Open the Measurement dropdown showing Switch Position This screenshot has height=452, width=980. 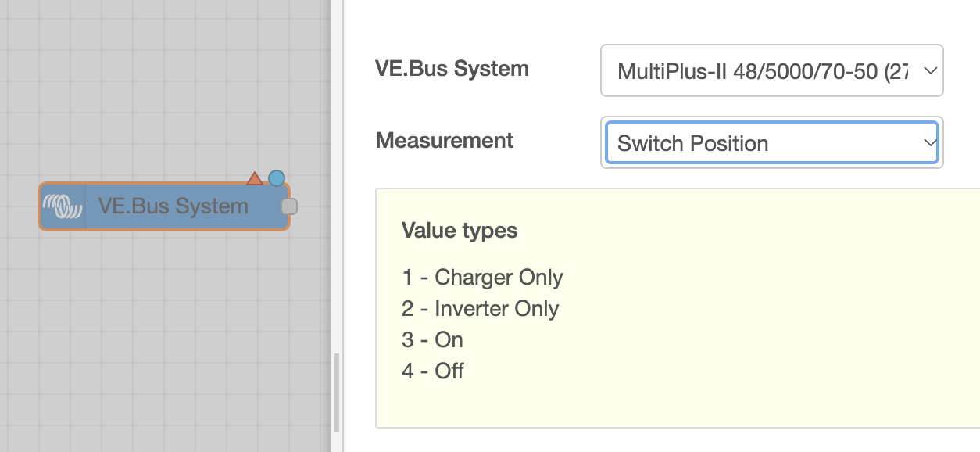point(772,143)
